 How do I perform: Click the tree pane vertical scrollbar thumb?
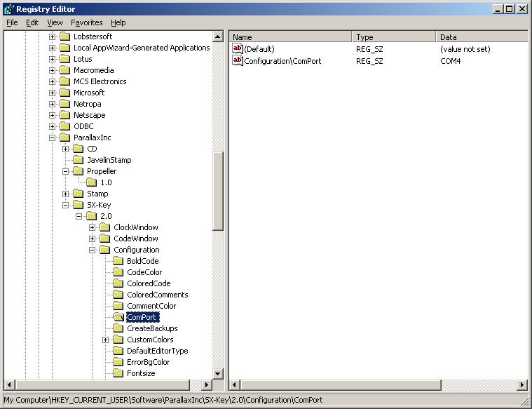218,192
